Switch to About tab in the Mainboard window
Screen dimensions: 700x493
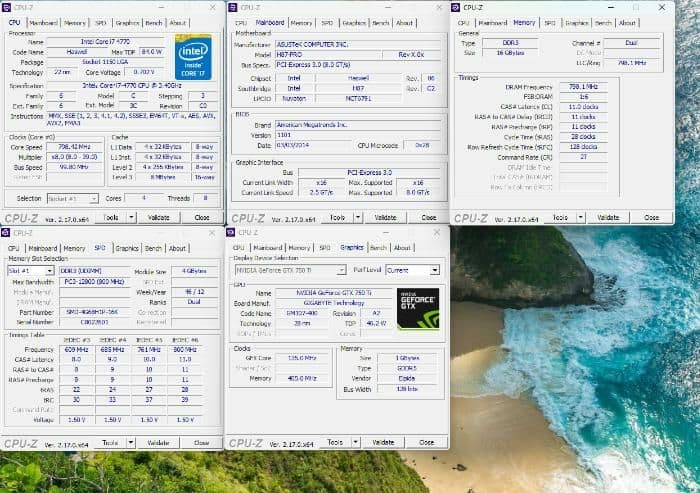404,23
